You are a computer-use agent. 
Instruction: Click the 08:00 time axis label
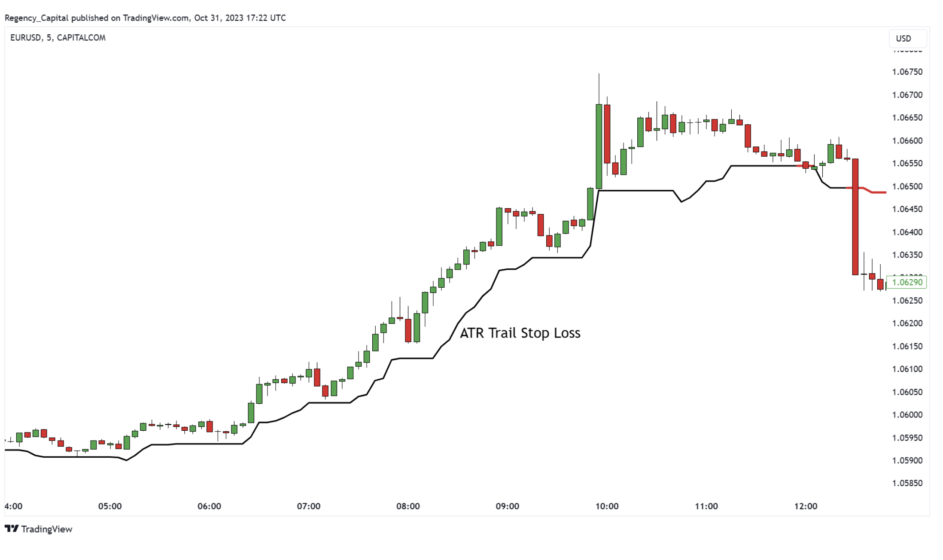408,506
